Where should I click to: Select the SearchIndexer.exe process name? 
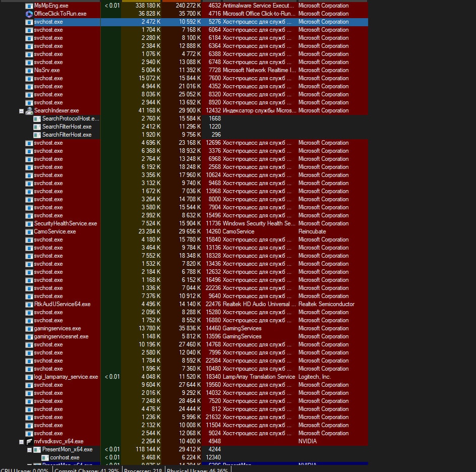[x=56, y=110]
